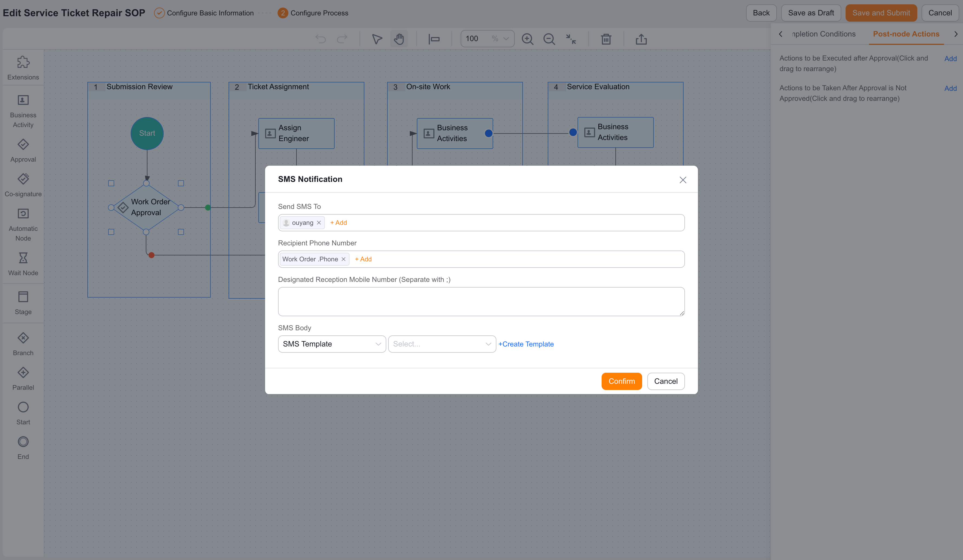Switch to Post-node Actions tab

906,34
